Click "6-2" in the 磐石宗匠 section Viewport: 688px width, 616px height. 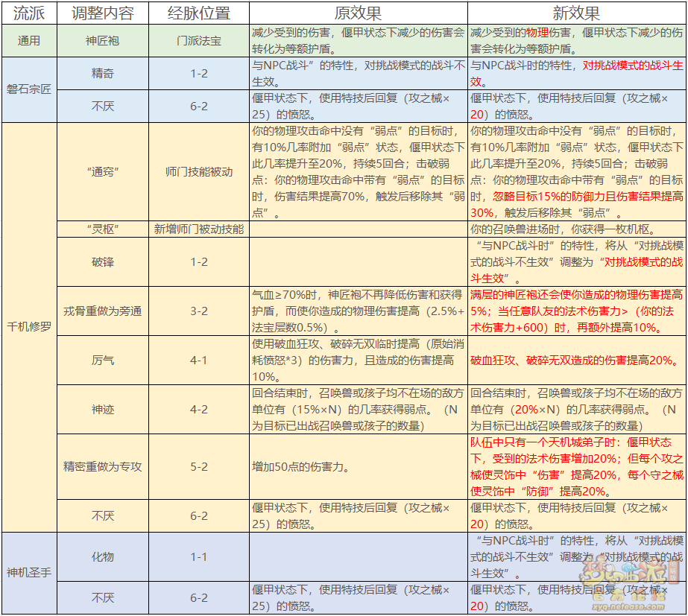pos(199,106)
